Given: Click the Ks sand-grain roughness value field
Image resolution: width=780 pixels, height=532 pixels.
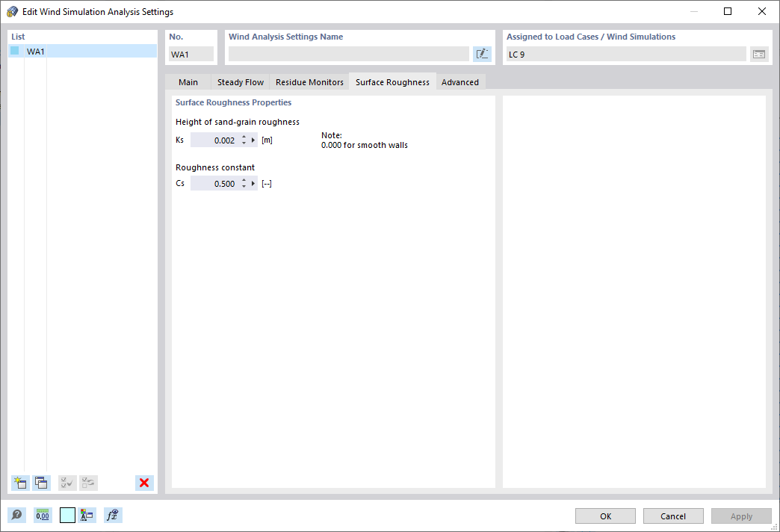Looking at the screenshot, I should [x=214, y=140].
